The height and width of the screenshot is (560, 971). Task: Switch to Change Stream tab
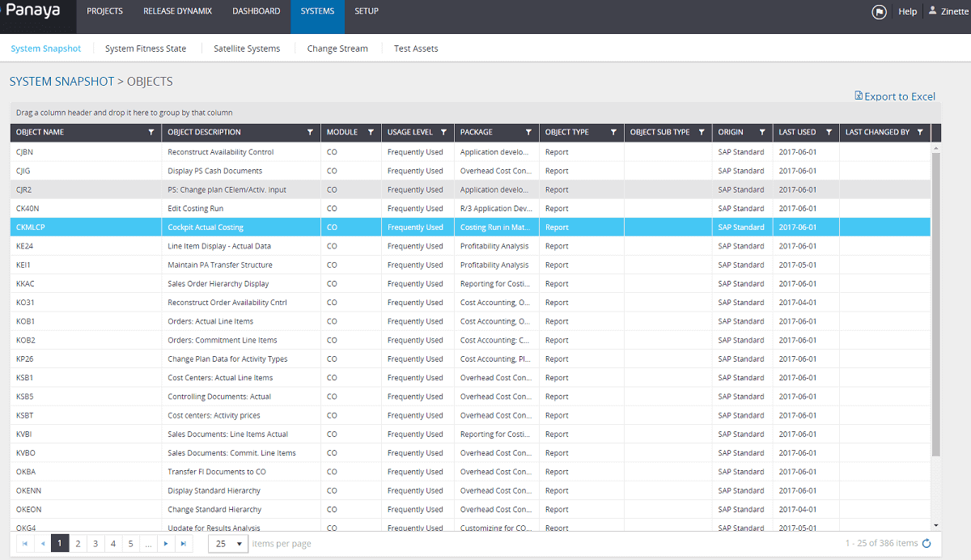(337, 49)
